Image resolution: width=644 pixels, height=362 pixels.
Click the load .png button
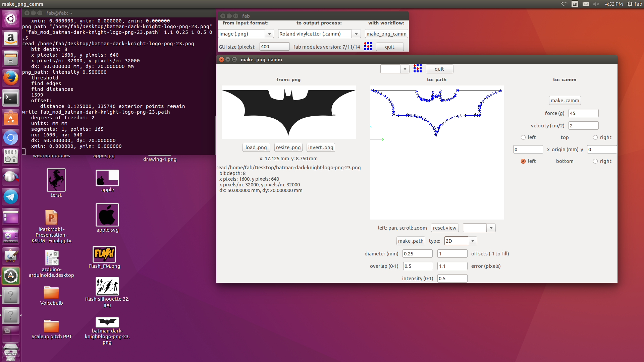256,147
